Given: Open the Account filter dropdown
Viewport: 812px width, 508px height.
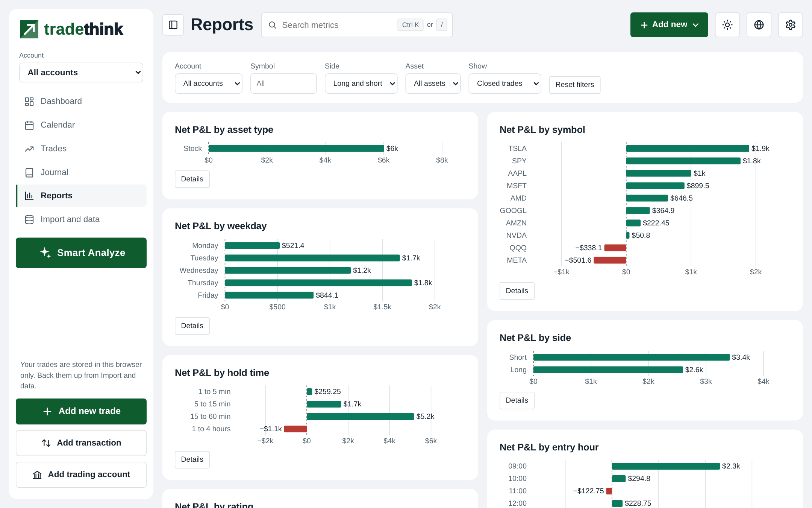Looking at the screenshot, I should (208, 83).
